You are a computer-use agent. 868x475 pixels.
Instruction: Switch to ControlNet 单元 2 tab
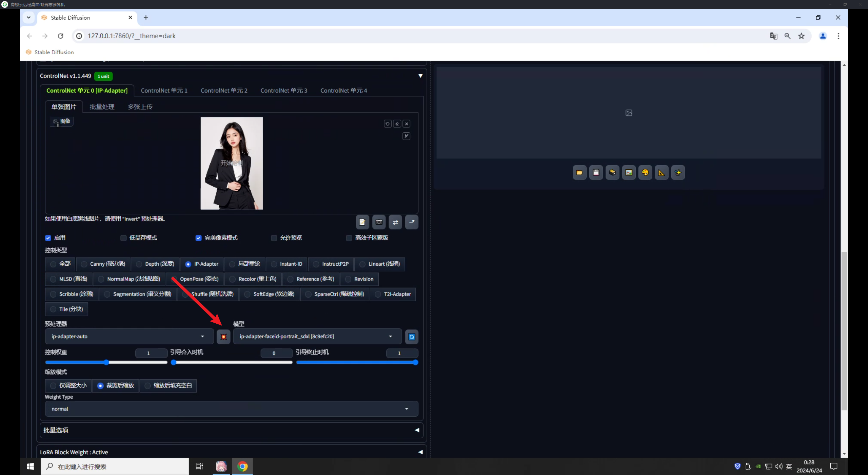224,91
